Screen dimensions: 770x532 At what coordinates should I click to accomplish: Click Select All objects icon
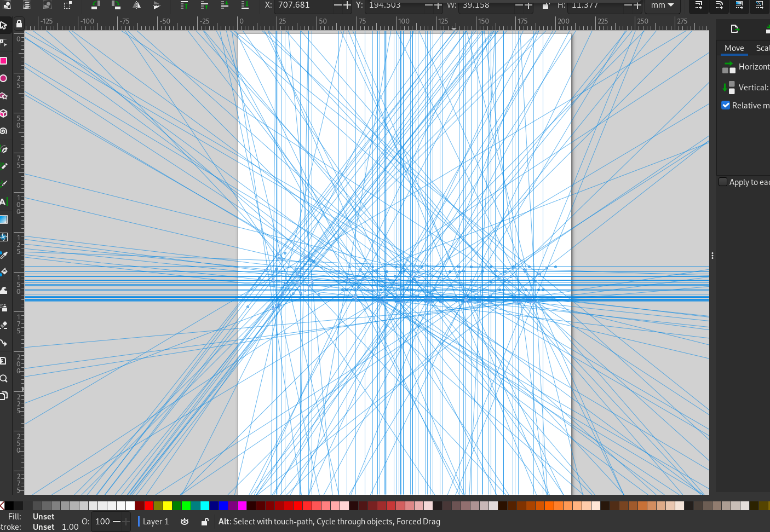tap(7, 5)
